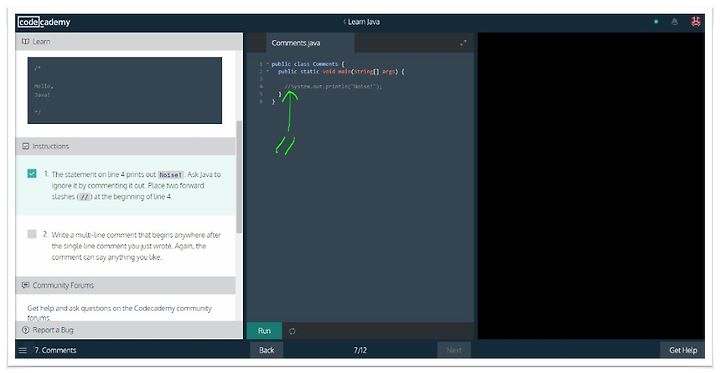Click the green status dot indicator
This screenshot has width=720, height=373.
pos(656,22)
